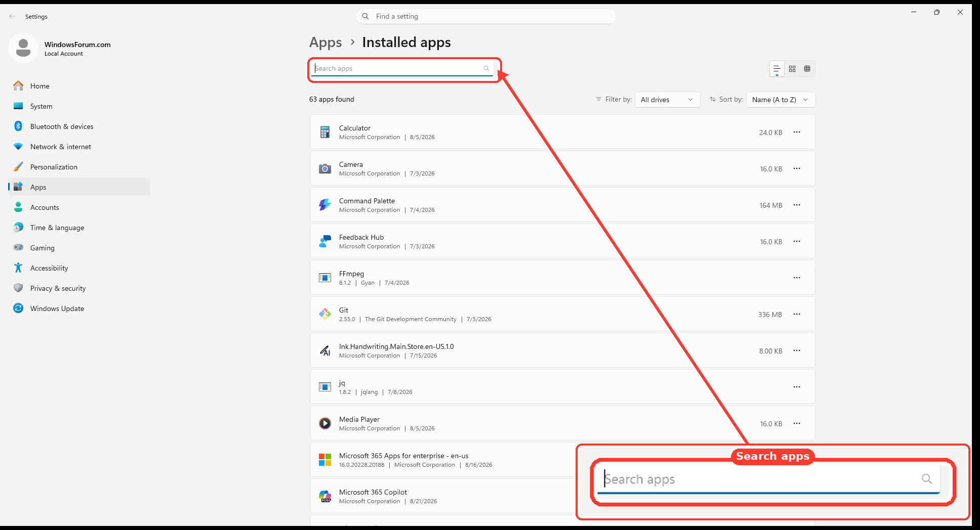Open the Home settings page icon
The height and width of the screenshot is (530, 980).
(x=18, y=86)
